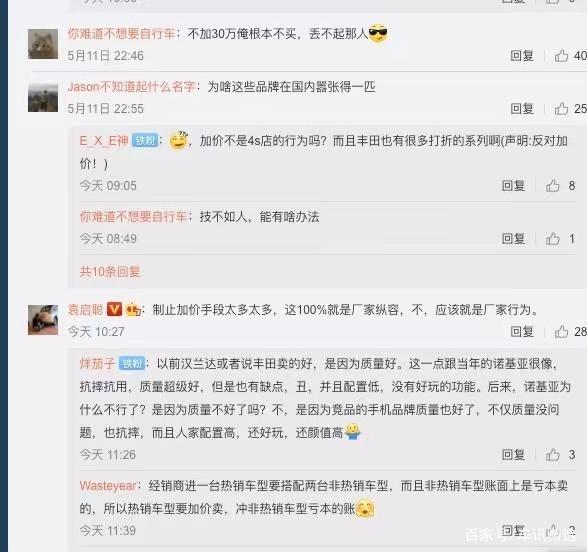
Task: Like Jason不知道起什么名字's comment
Action: [561, 109]
